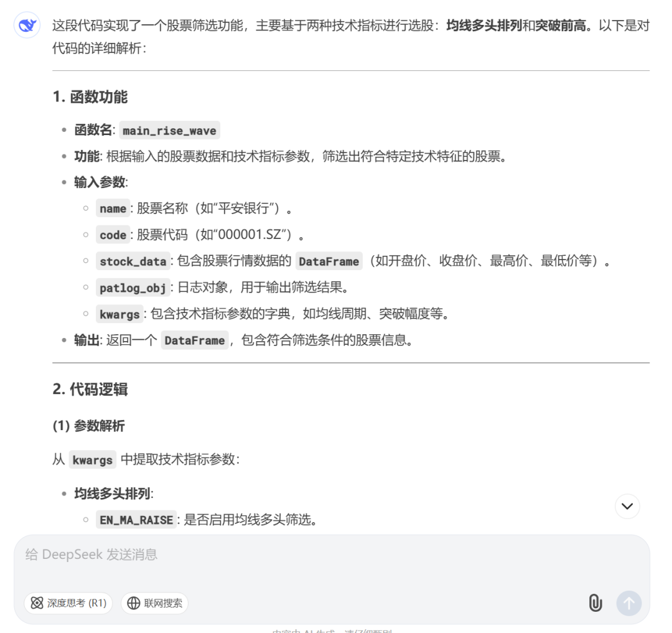Click the 2. 代码逻辑 section heading
Image resolution: width=672 pixels, height=633 pixels.
pos(90,389)
